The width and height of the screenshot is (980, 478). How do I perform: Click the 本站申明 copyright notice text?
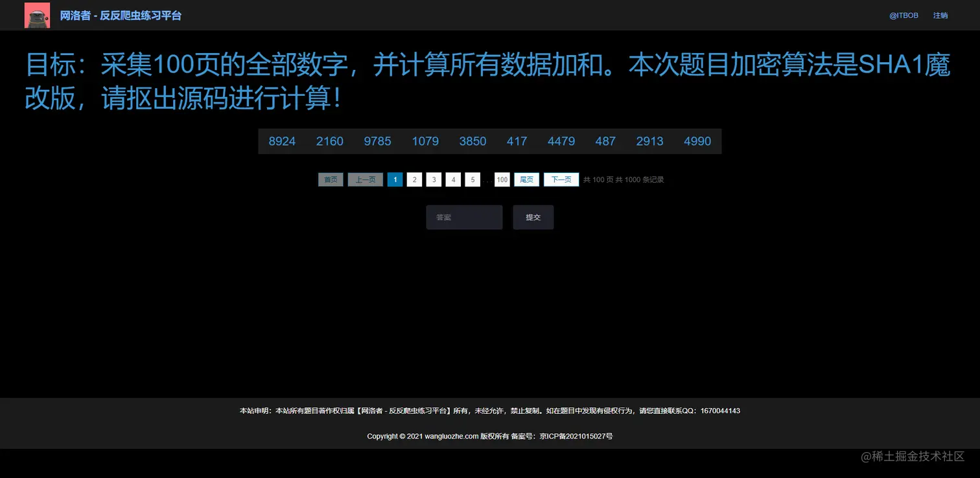[490, 411]
